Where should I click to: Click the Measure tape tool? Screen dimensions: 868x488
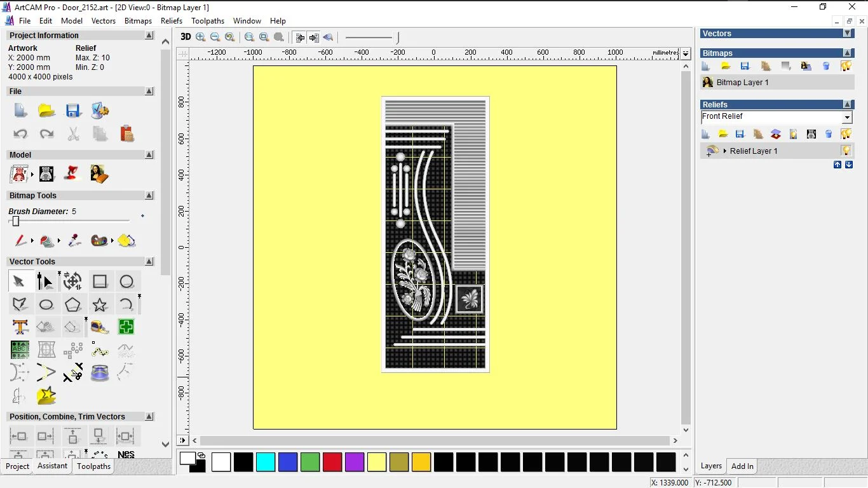[100, 327]
